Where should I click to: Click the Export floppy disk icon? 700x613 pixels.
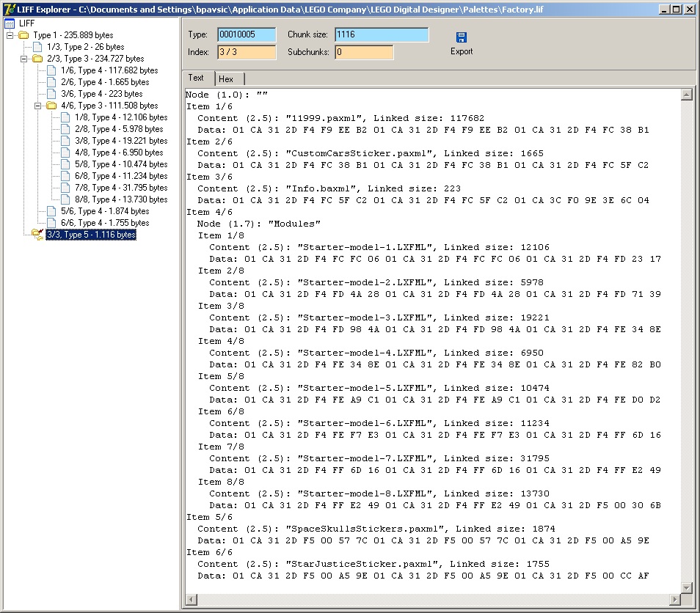461,37
